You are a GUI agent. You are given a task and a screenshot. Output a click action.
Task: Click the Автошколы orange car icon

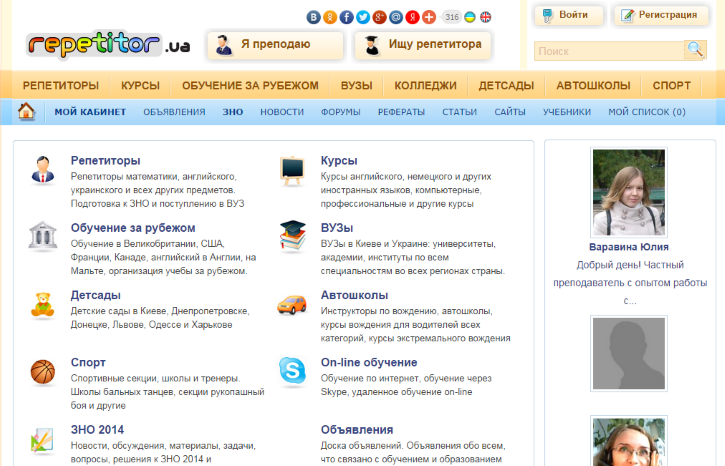(292, 305)
